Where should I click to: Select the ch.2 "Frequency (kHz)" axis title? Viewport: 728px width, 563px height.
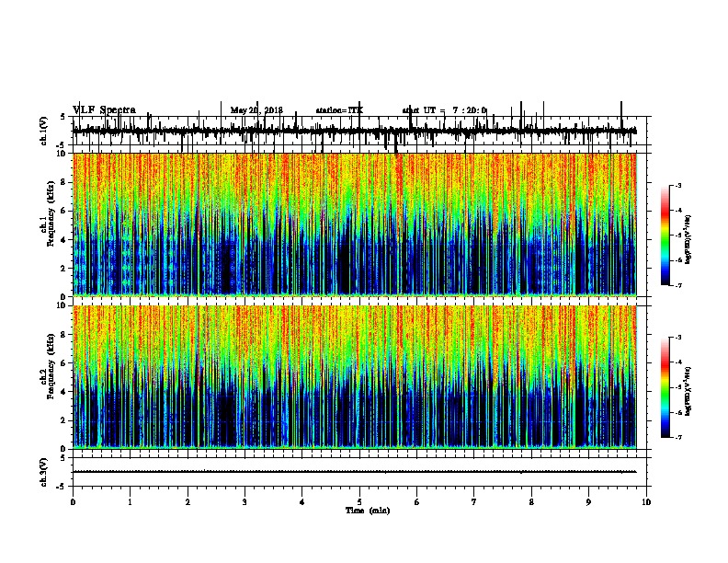(51, 366)
